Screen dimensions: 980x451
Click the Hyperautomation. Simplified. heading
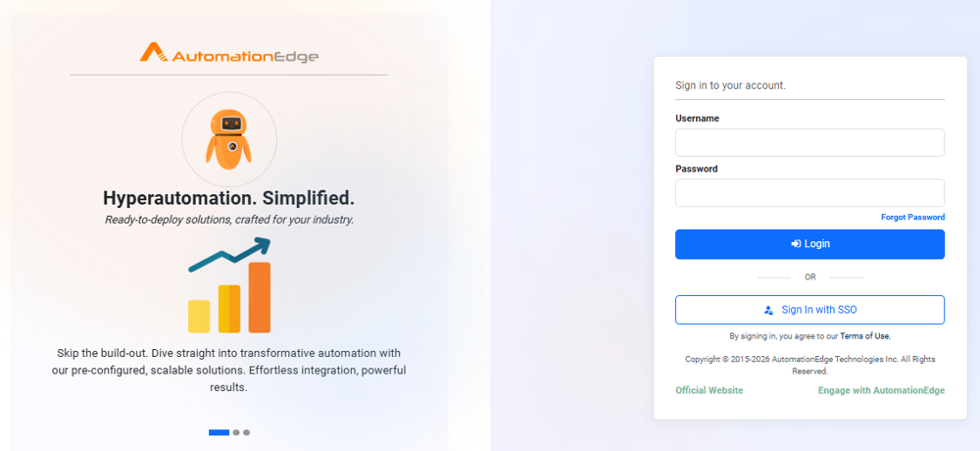pos(228,198)
